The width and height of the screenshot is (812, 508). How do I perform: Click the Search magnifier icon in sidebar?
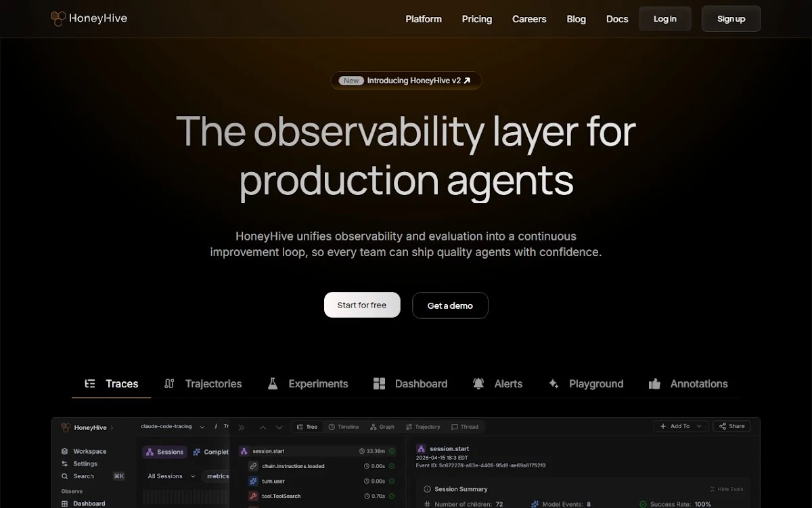pos(65,476)
